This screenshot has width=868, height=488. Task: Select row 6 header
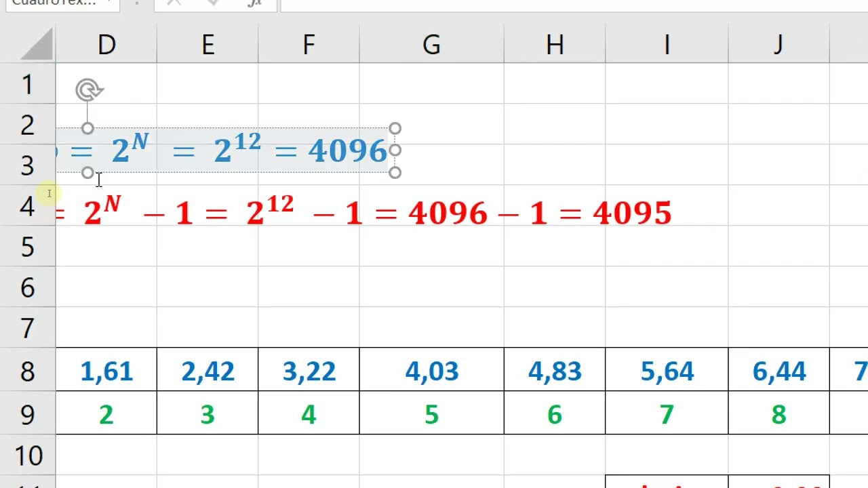tap(27, 287)
